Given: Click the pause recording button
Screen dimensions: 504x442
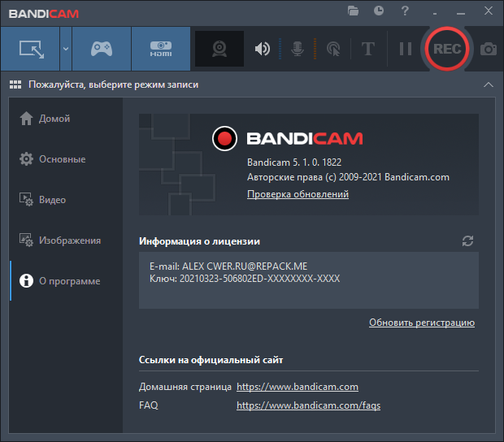Looking at the screenshot, I should [x=406, y=49].
